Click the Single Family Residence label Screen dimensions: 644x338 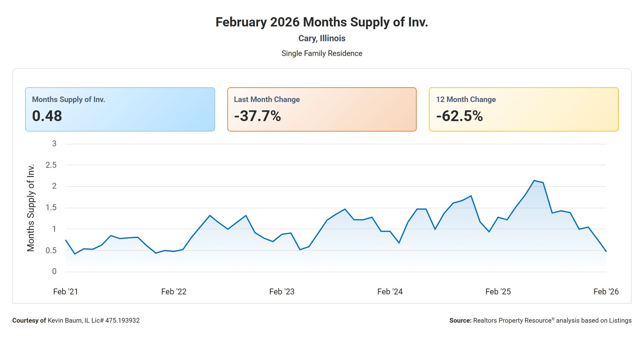tap(322, 53)
